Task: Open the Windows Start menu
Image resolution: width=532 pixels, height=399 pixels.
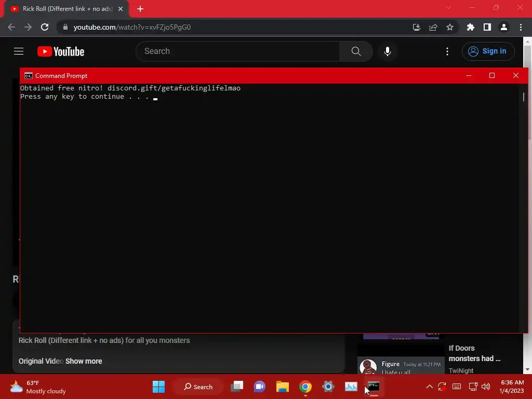Action: tap(158, 387)
